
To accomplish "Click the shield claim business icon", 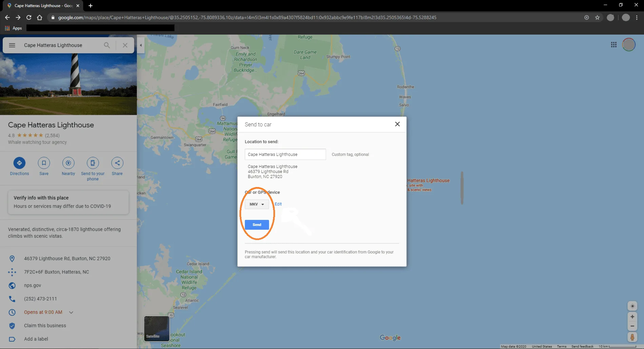I will click(x=12, y=326).
